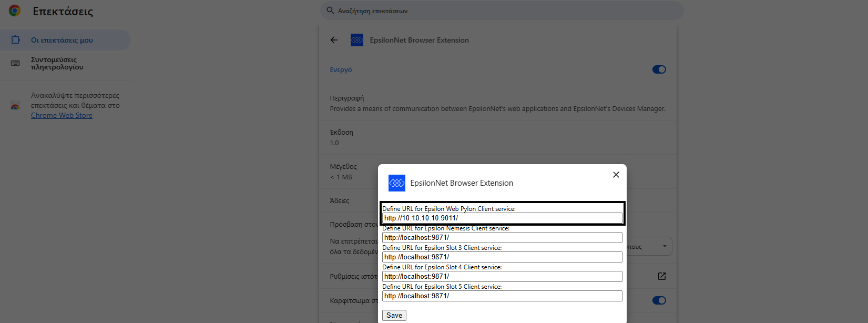
Task: Click the version value 1.0
Action: [334, 143]
